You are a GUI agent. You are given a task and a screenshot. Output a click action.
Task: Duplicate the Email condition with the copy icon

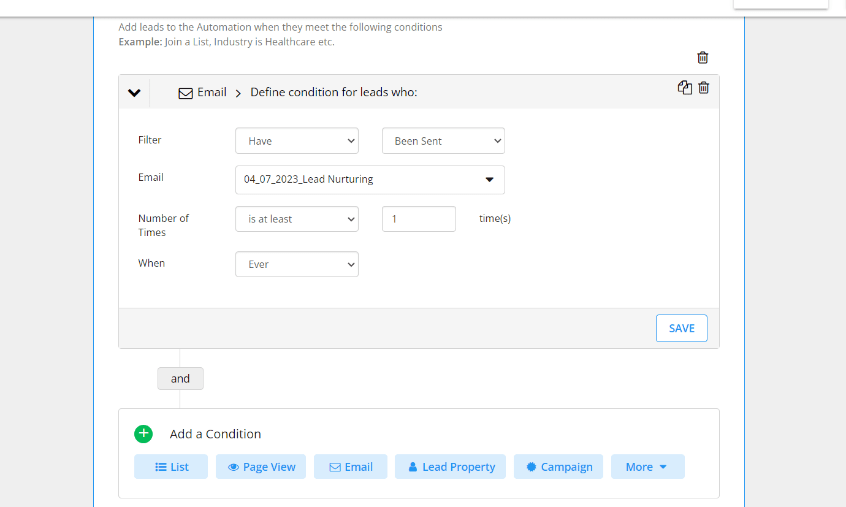[685, 87]
